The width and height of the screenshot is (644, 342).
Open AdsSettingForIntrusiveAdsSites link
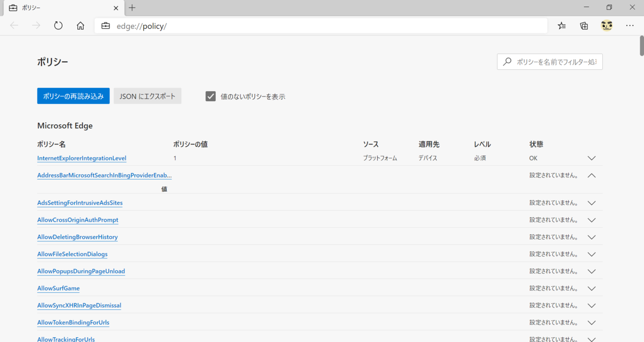pos(80,203)
